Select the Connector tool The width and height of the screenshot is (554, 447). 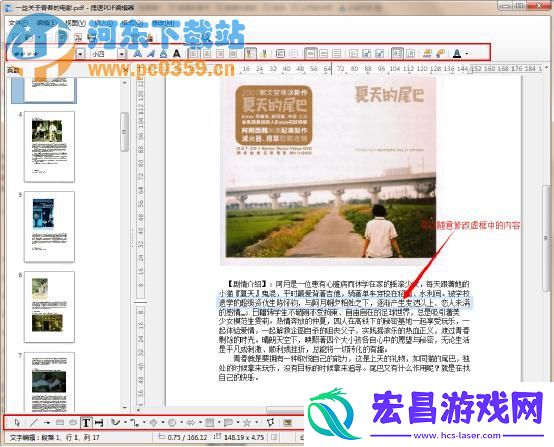[x=134, y=422]
